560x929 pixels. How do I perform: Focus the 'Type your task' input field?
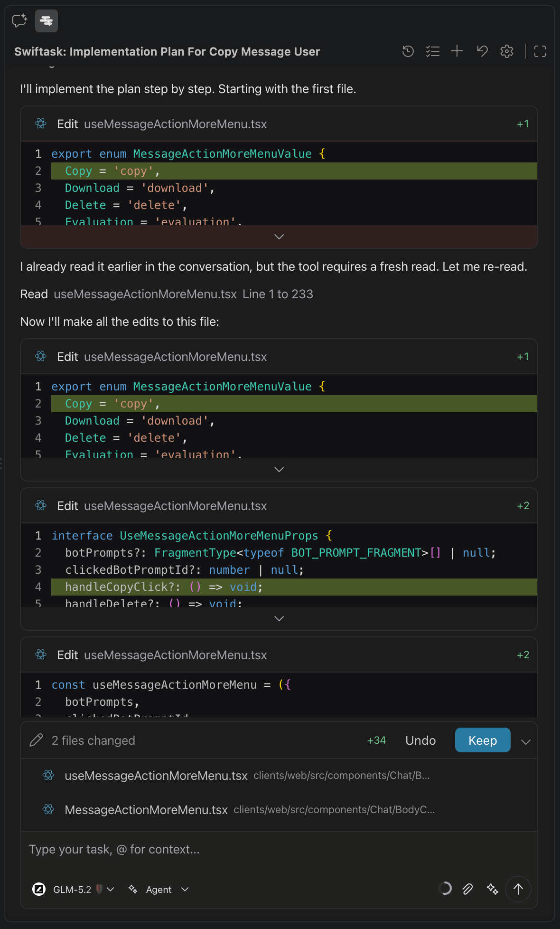coord(279,849)
